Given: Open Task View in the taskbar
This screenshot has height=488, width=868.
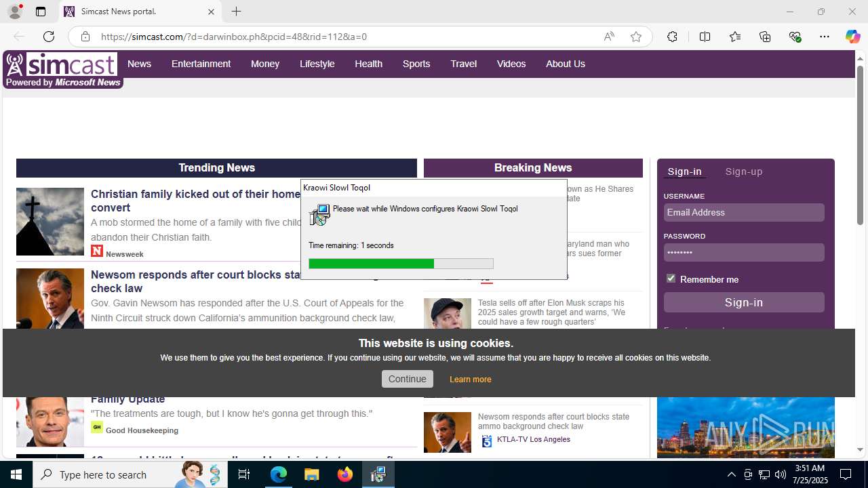Looking at the screenshot, I should coord(244,474).
